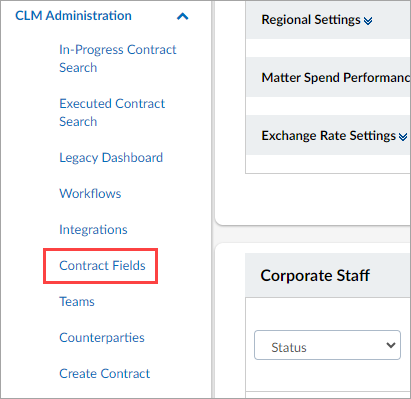
Task: Click the Status dropdown arrow icon
Action: click(x=391, y=345)
